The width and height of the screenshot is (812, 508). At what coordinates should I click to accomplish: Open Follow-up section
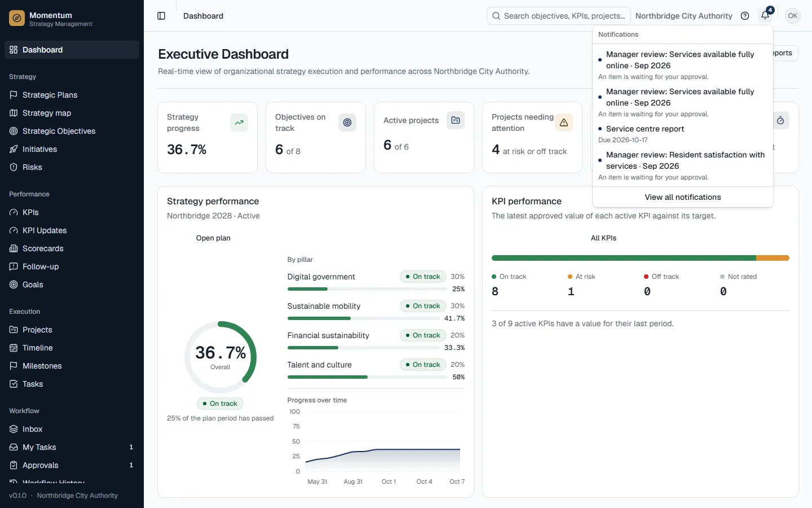tap(72, 266)
